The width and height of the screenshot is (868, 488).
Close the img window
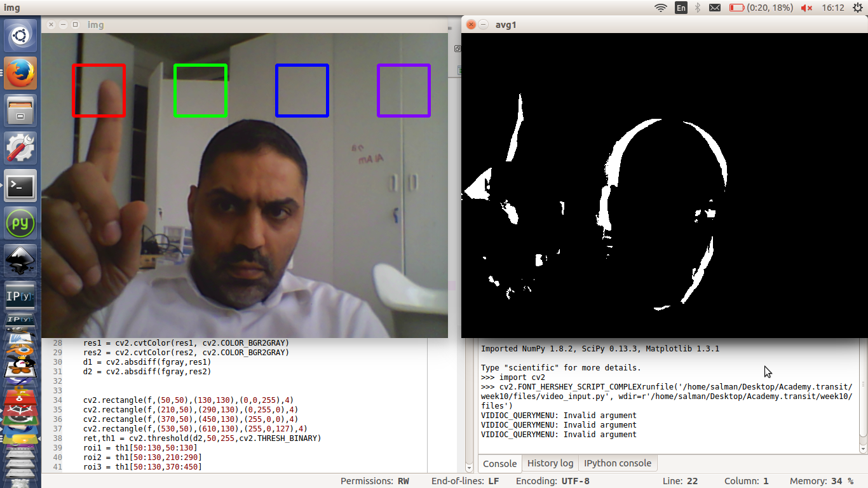point(51,25)
